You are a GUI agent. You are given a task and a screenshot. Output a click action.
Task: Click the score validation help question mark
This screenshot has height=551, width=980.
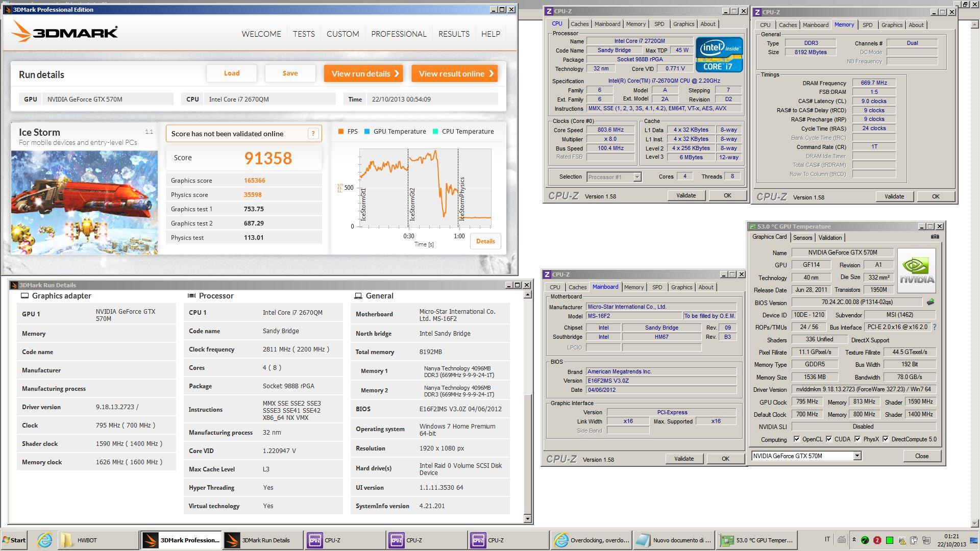(313, 134)
